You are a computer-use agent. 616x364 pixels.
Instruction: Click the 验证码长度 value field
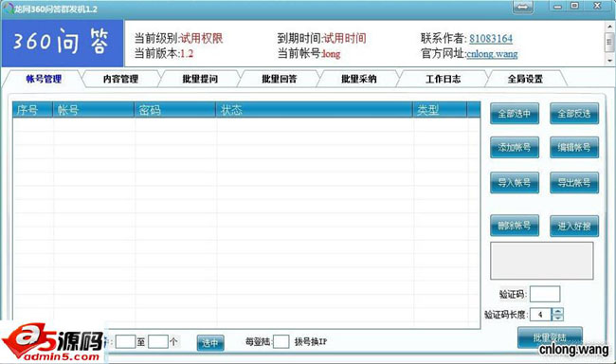click(x=540, y=315)
